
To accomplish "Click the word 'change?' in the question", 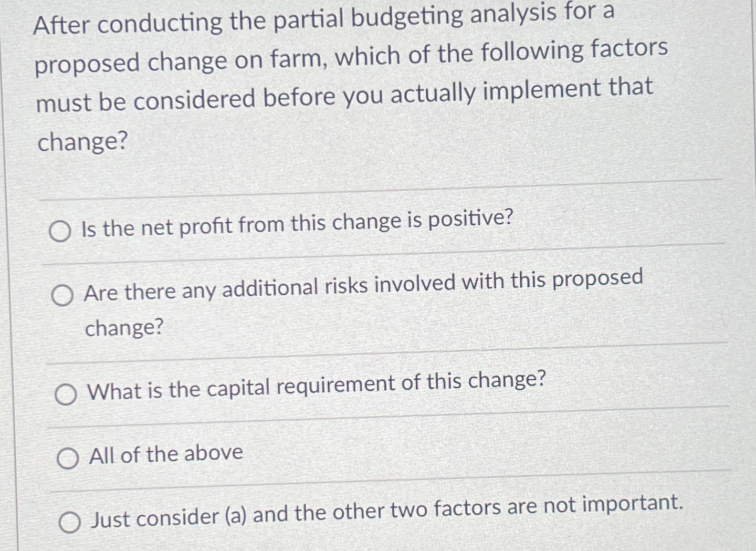I will 82,141.
